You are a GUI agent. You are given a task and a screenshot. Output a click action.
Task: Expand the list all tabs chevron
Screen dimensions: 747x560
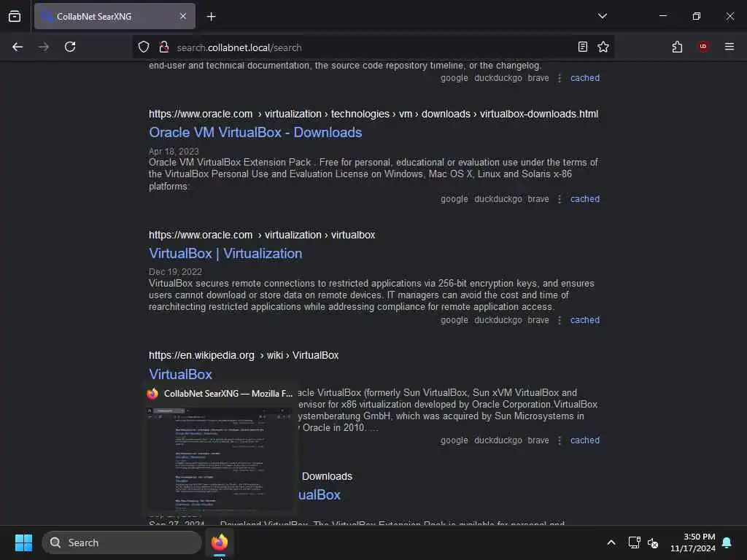click(602, 16)
